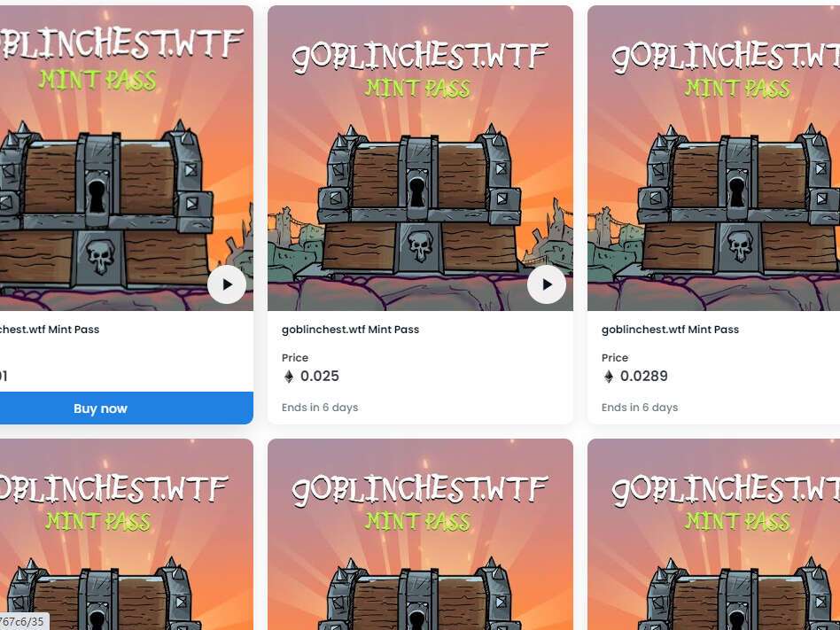
Task: Click the 0.025 price value
Action: tap(320, 376)
